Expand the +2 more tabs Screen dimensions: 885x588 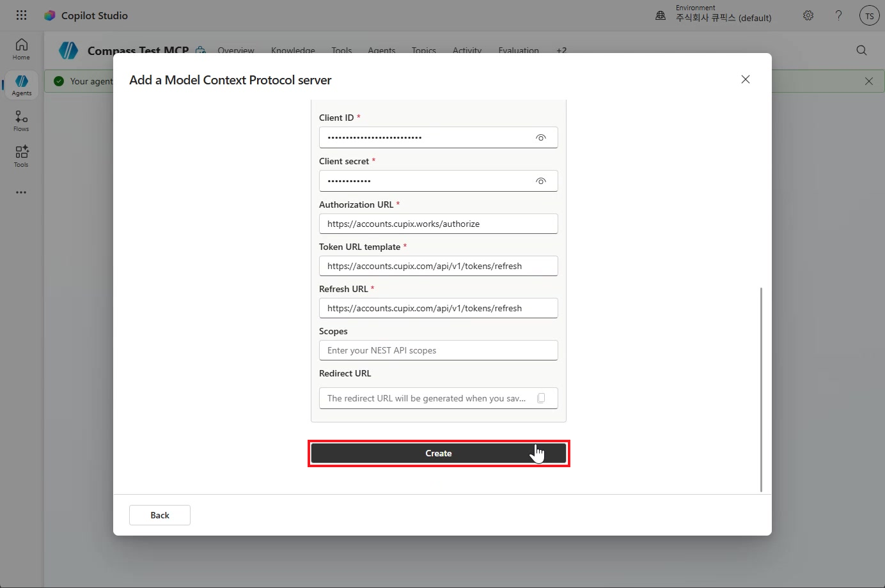[561, 50]
